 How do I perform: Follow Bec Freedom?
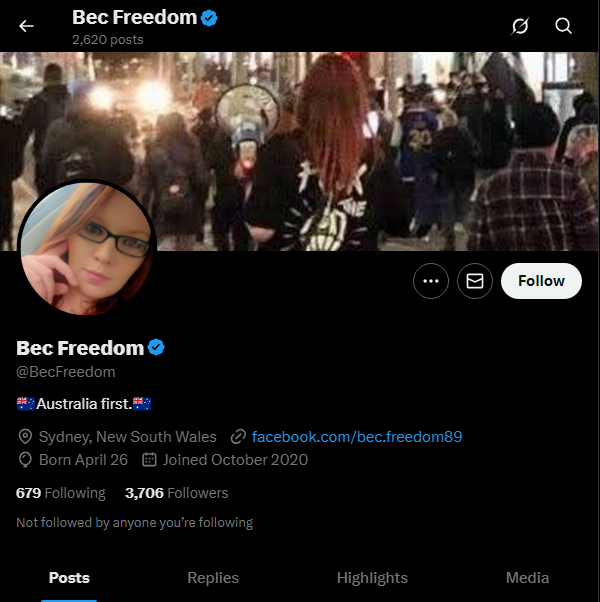(x=541, y=281)
